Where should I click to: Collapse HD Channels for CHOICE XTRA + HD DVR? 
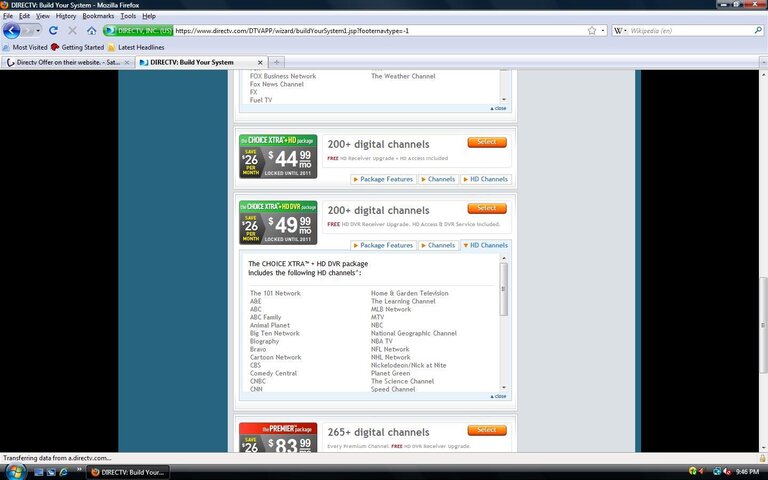tap(486, 245)
